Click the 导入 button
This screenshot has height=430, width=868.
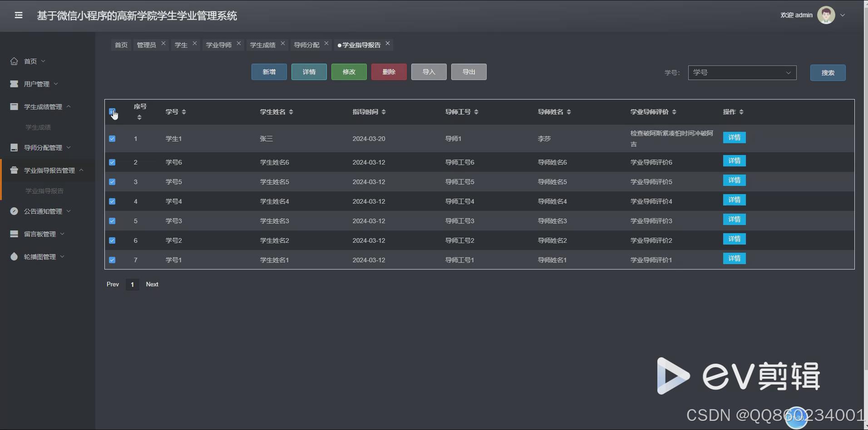[429, 72]
